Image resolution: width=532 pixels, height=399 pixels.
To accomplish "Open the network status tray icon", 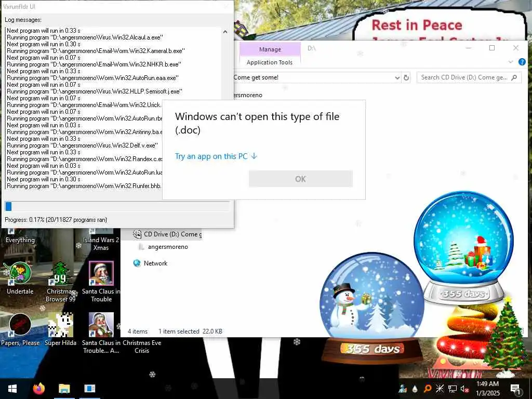I will (453, 389).
